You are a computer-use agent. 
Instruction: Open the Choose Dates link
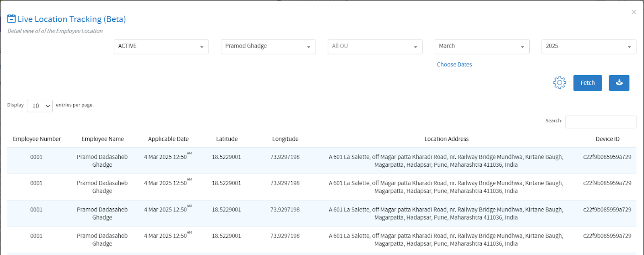(454, 64)
